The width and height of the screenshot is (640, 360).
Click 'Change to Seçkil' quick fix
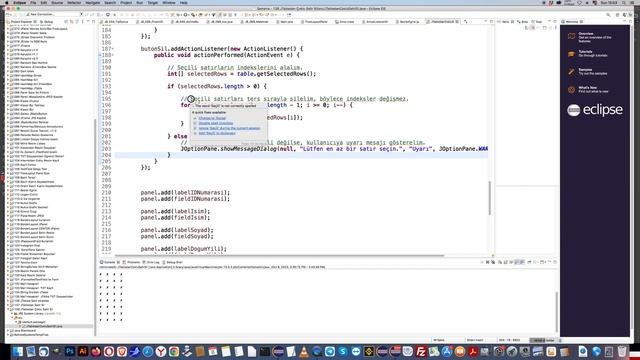point(212,118)
